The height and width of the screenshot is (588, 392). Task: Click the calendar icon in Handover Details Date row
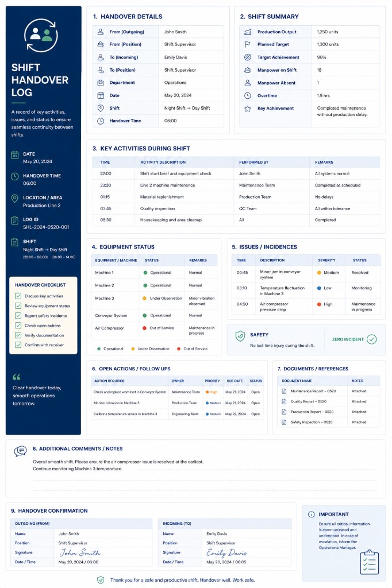coord(101,95)
